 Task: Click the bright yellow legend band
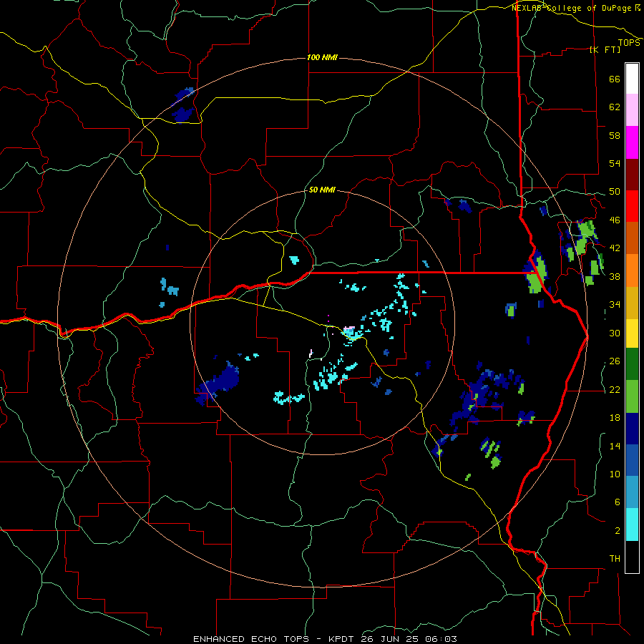[x=632, y=333]
